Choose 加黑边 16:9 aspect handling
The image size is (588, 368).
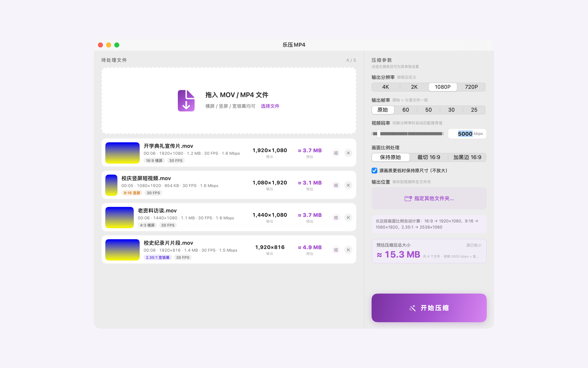click(467, 157)
